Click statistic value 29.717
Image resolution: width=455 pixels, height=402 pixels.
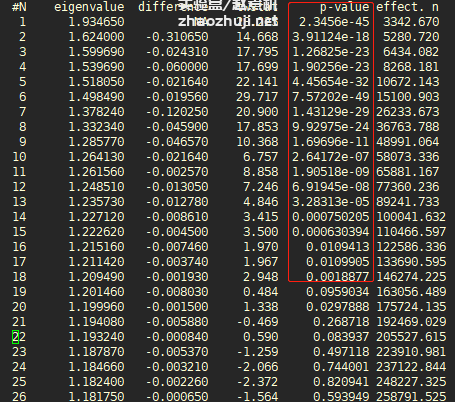[257, 97]
